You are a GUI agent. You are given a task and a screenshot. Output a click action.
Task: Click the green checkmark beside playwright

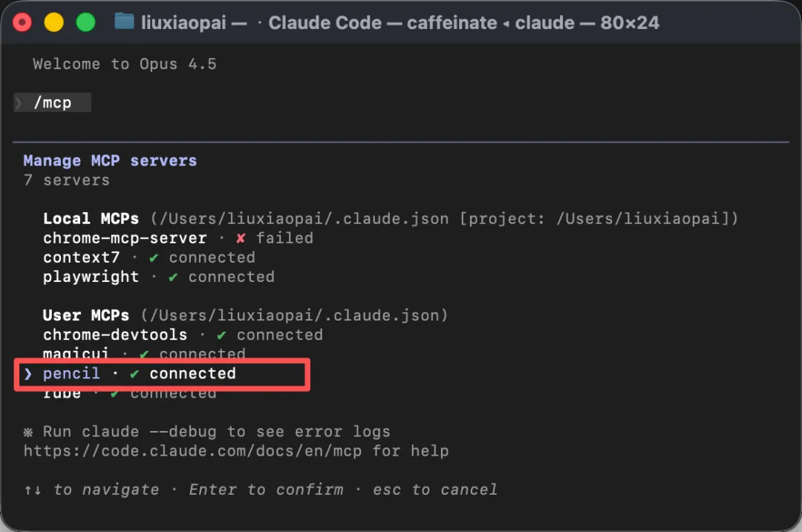tap(173, 277)
